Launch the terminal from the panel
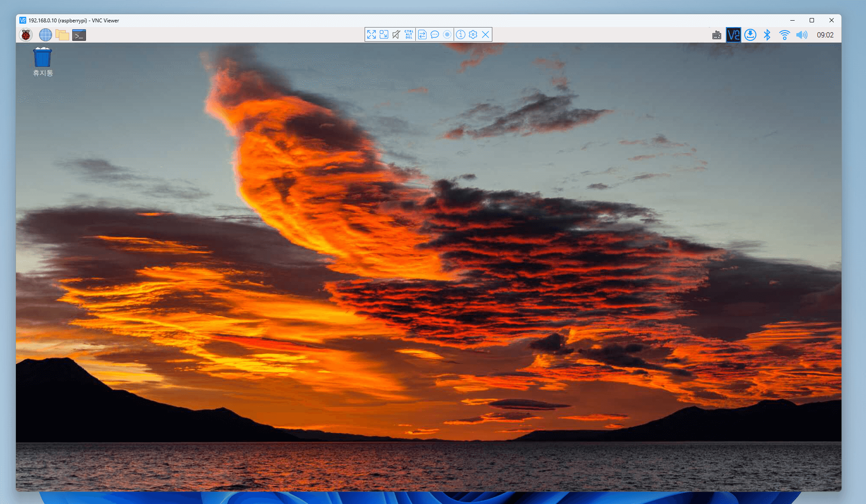Viewport: 866px width, 504px height. [x=79, y=35]
